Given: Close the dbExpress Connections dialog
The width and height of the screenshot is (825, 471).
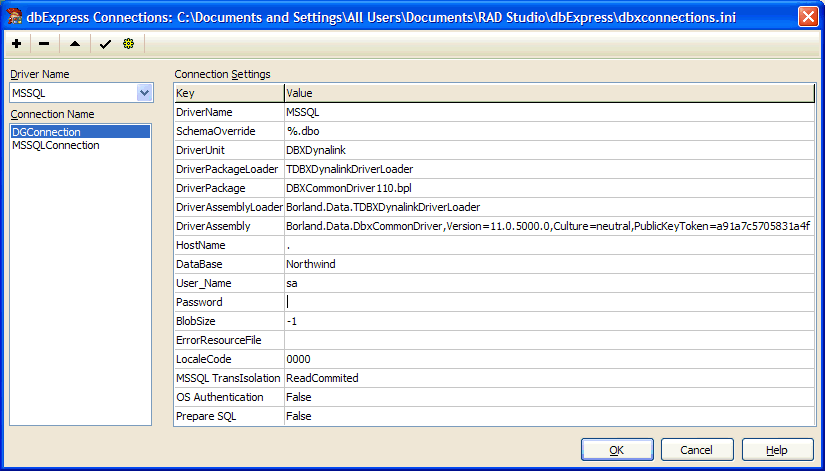Looking at the screenshot, I should 808,17.
